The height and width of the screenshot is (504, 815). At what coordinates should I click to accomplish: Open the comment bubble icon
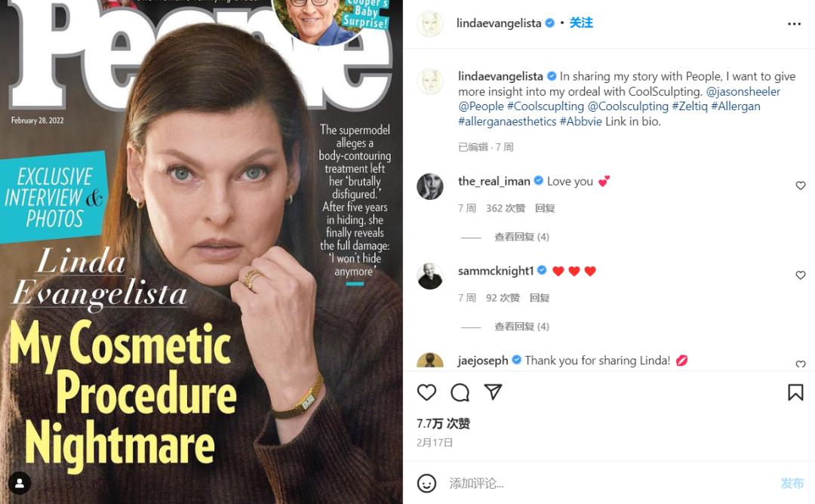(x=460, y=392)
